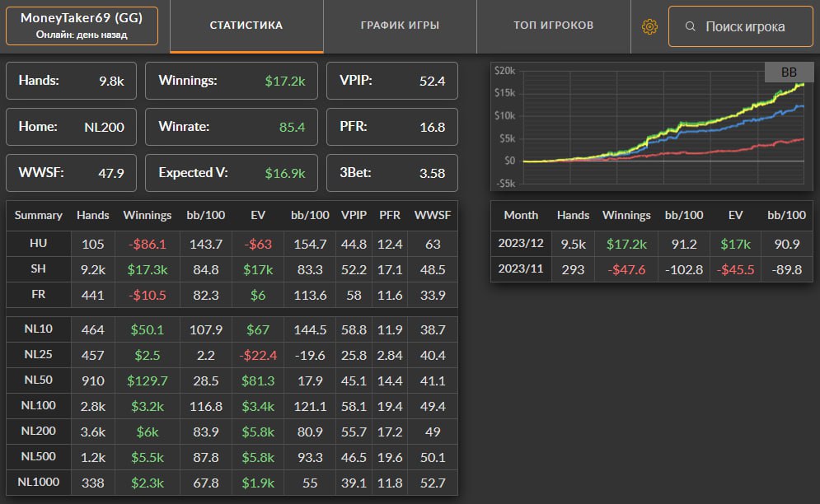820x504 pixels.
Task: Click the Winrate stat box
Action: pos(231,127)
